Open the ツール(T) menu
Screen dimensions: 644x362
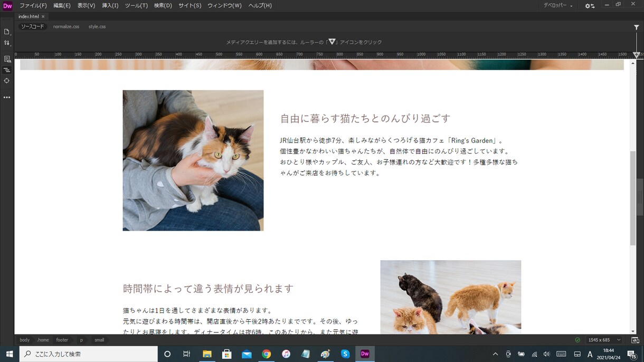coord(136,5)
